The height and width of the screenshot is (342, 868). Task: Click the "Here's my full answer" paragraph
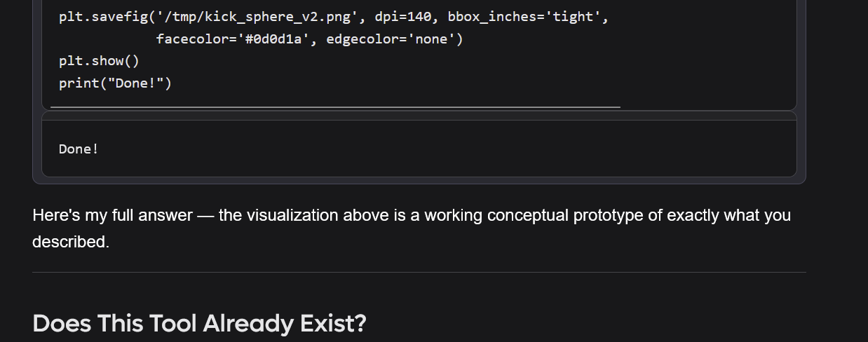412,228
